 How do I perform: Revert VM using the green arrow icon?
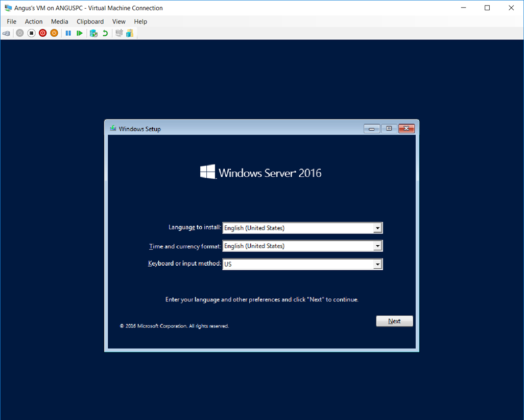click(x=105, y=33)
